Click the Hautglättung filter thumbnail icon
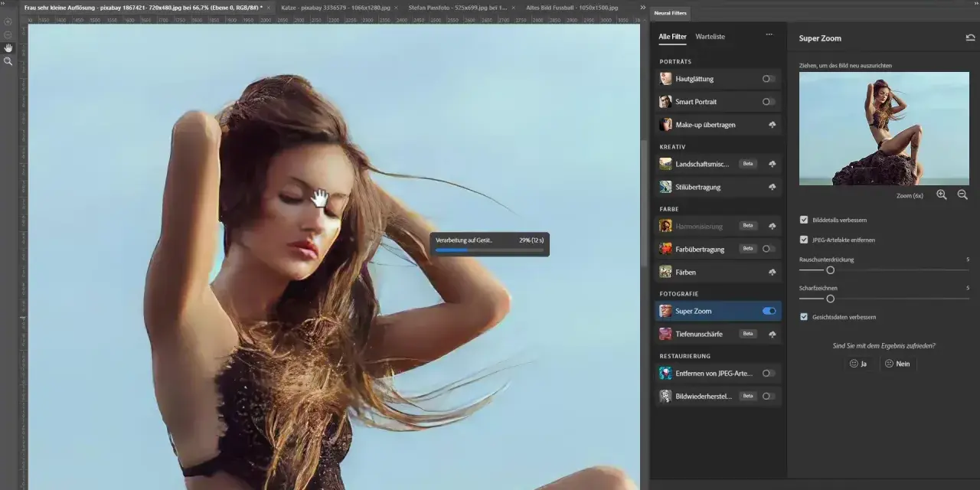Image resolution: width=980 pixels, height=490 pixels. pyautogui.click(x=665, y=79)
